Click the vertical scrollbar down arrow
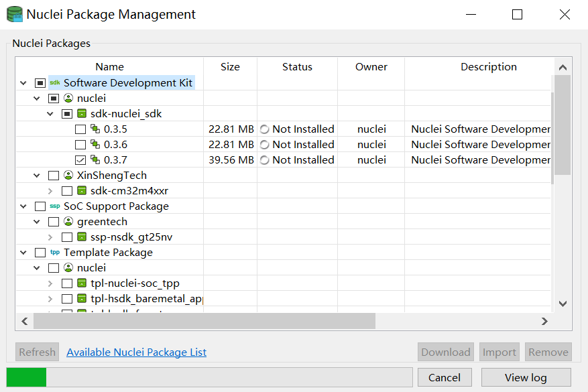Viewport: 588px width, 392px height. coord(563,304)
